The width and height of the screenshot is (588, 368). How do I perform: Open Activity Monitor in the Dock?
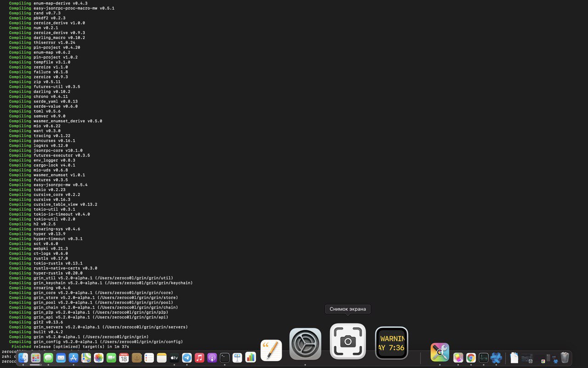pyautogui.click(x=483, y=357)
